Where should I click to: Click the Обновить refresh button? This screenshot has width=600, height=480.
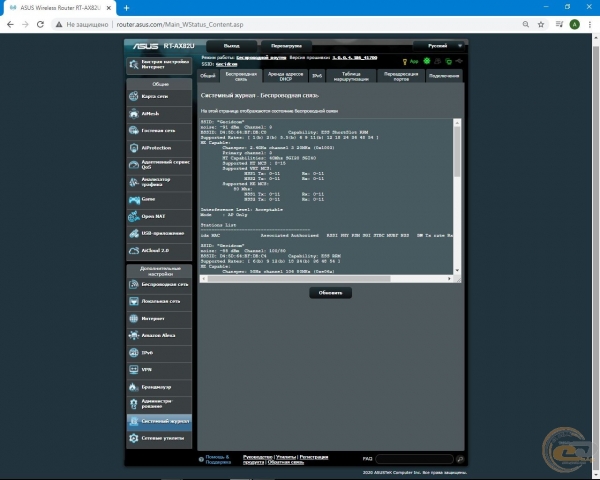click(x=330, y=293)
